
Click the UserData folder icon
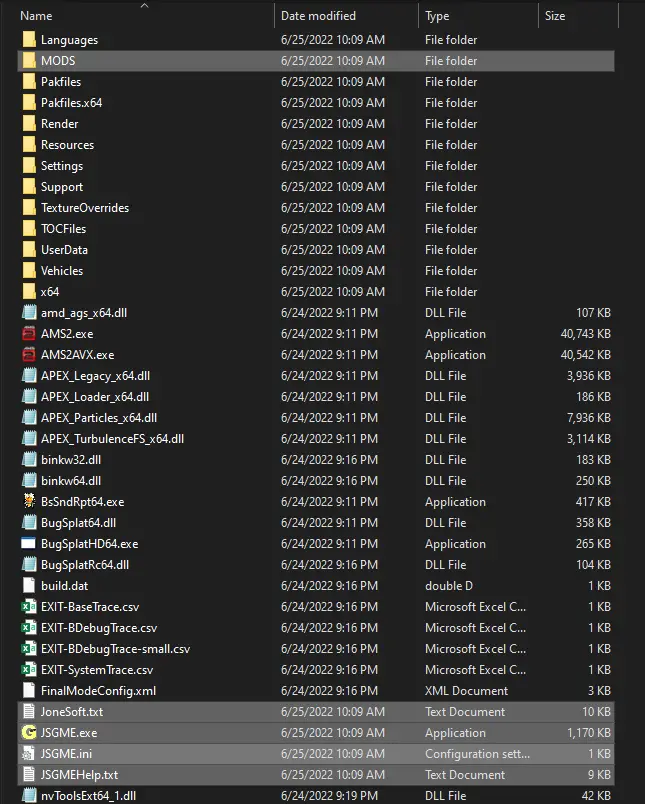point(29,250)
